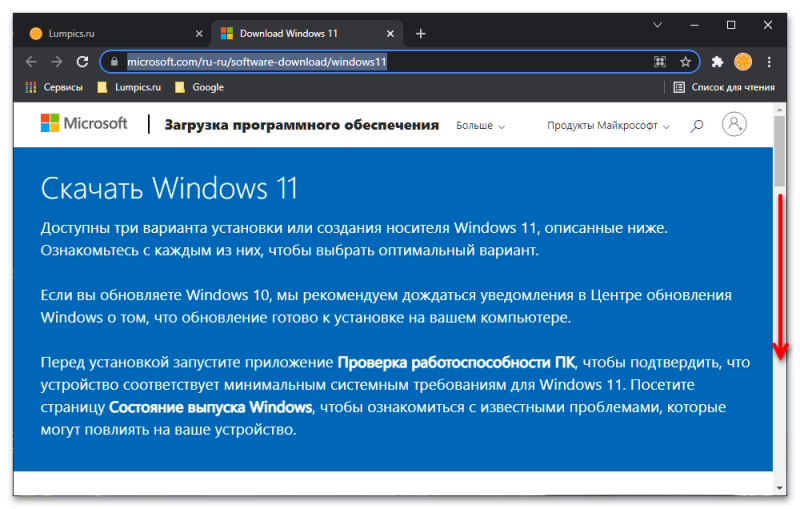This screenshot has height=509, width=800.
Task: Open the Extensions puzzle icon
Action: 717,62
